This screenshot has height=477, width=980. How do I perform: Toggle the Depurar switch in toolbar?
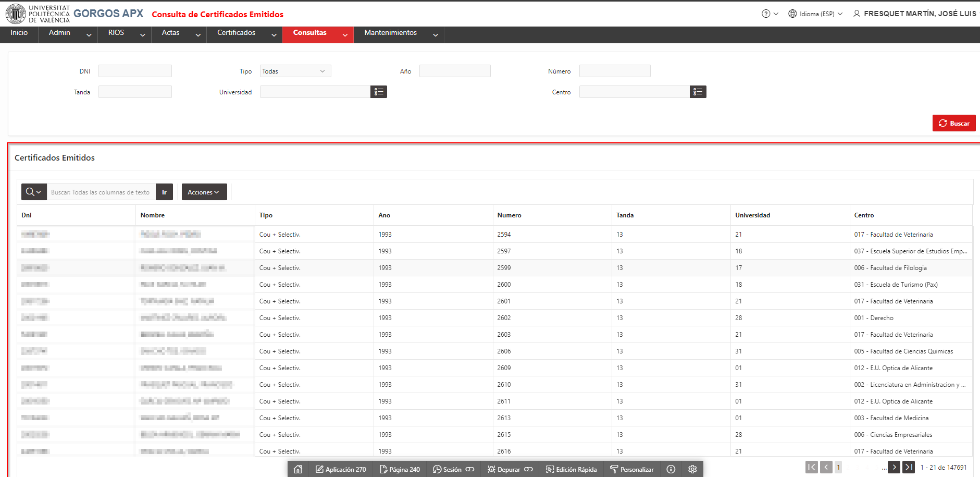tap(529, 469)
